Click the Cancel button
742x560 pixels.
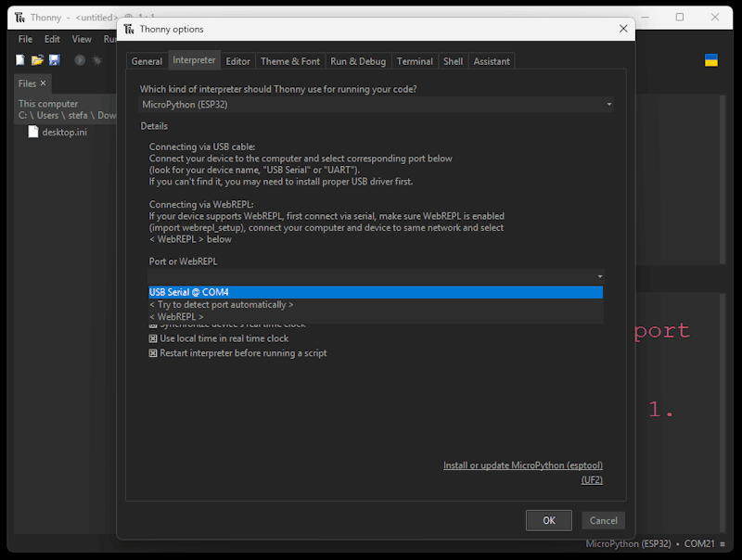coord(603,520)
